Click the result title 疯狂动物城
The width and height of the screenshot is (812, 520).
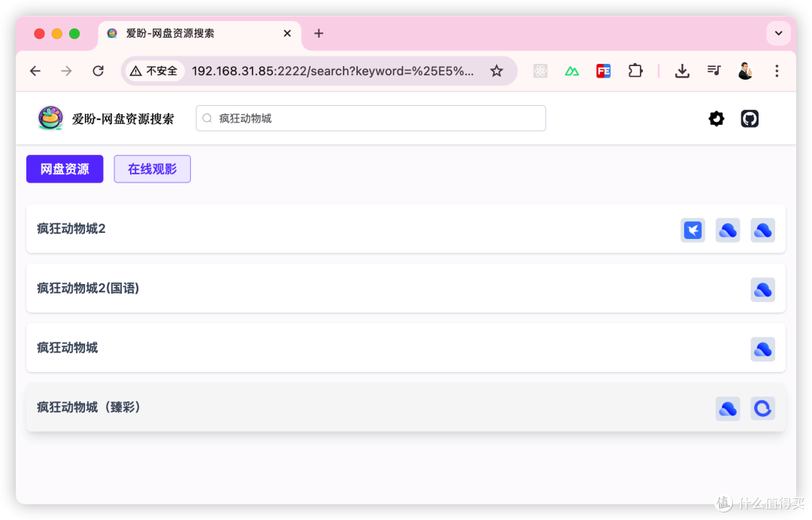[68, 348]
